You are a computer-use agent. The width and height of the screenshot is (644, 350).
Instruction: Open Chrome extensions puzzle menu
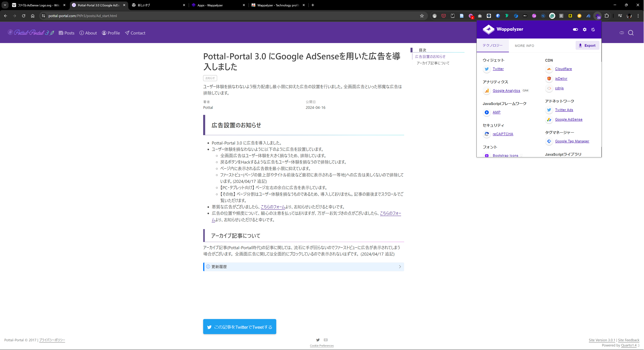pyautogui.click(x=606, y=16)
